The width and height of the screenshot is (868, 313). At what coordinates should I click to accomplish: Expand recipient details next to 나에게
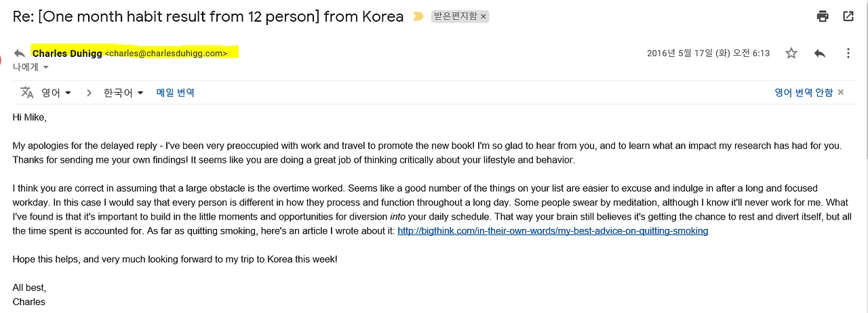[x=46, y=67]
